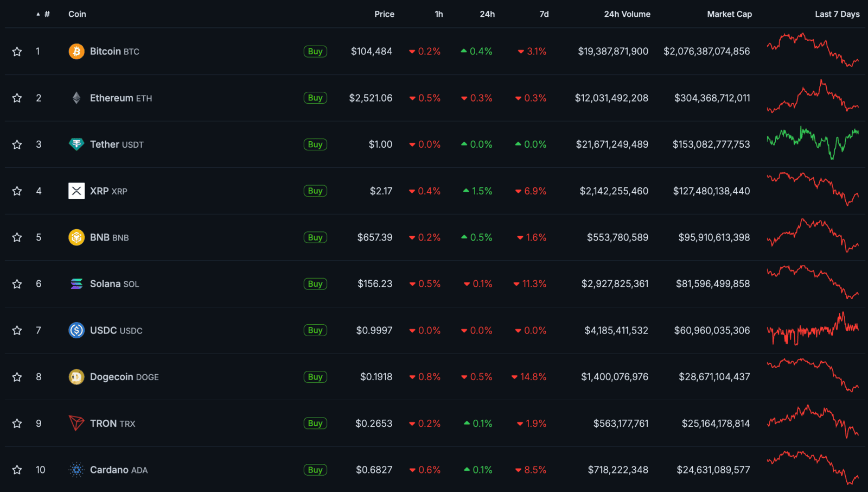The height and width of the screenshot is (492, 868).
Task: Click the USDC logo icon
Action: click(x=76, y=330)
